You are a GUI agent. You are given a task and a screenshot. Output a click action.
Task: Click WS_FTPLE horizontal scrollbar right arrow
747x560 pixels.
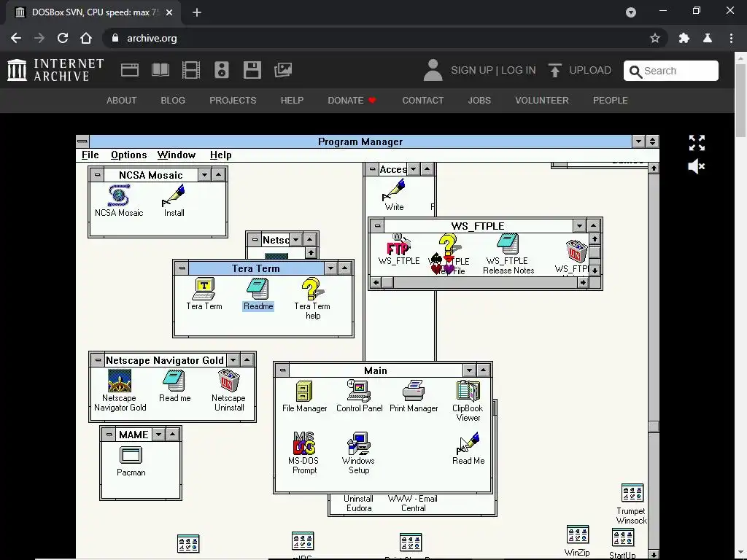pos(583,282)
